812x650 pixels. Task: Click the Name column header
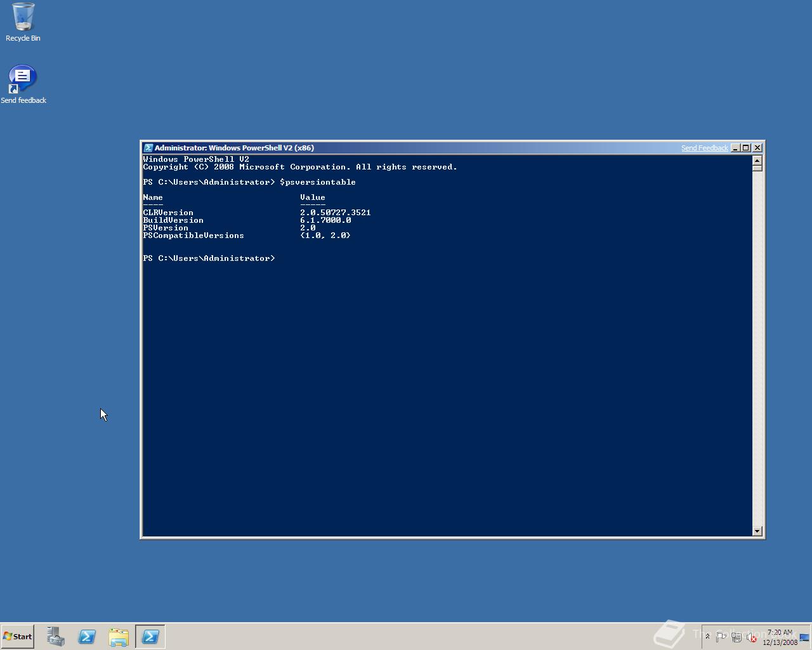[153, 197]
